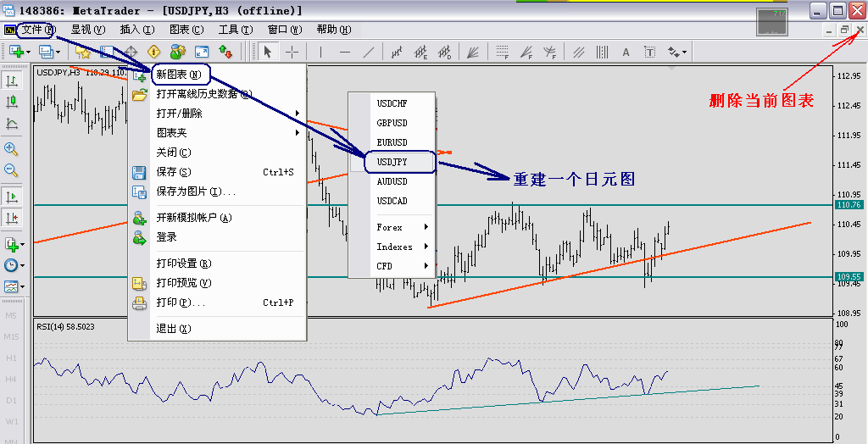Viewport: 868px width, 444px height.
Task: Select the horizontal line drawing tool
Action: tap(344, 52)
